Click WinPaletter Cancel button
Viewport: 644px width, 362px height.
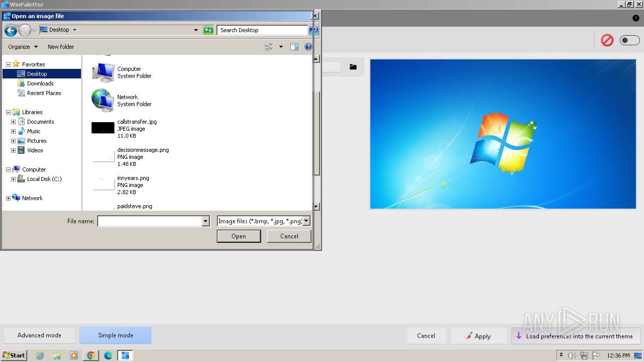click(x=426, y=336)
